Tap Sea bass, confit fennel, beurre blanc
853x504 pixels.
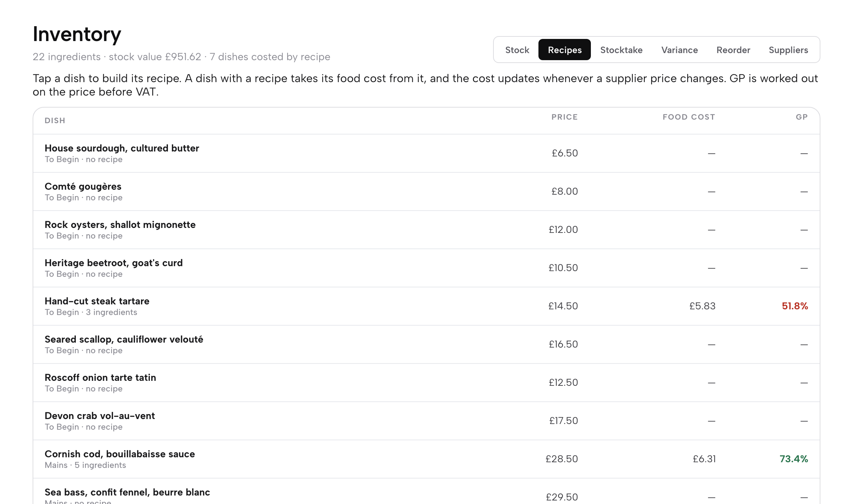(x=426, y=492)
